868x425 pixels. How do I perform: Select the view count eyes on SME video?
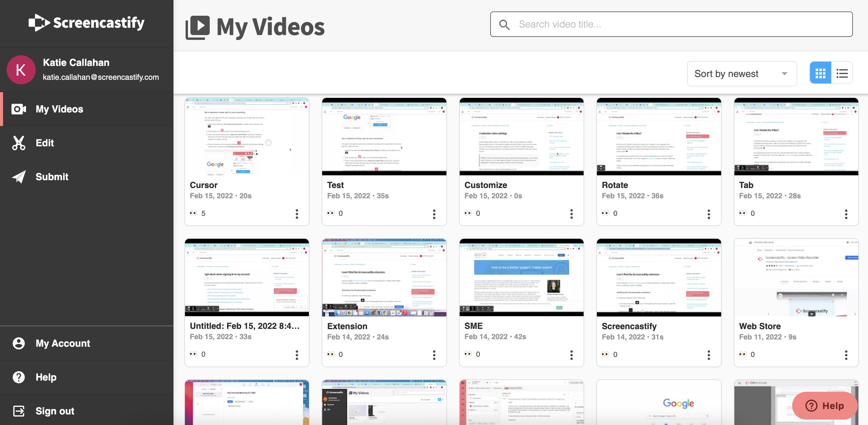pos(468,354)
